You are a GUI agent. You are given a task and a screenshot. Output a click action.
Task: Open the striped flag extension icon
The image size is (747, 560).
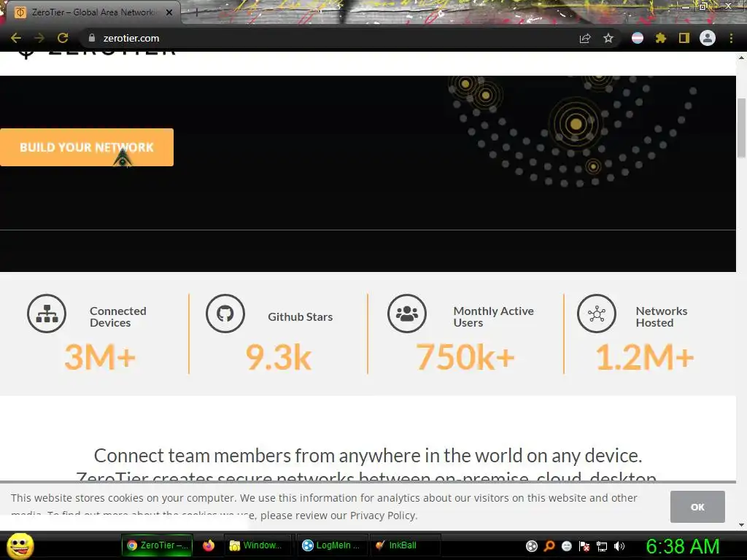[x=638, y=38]
